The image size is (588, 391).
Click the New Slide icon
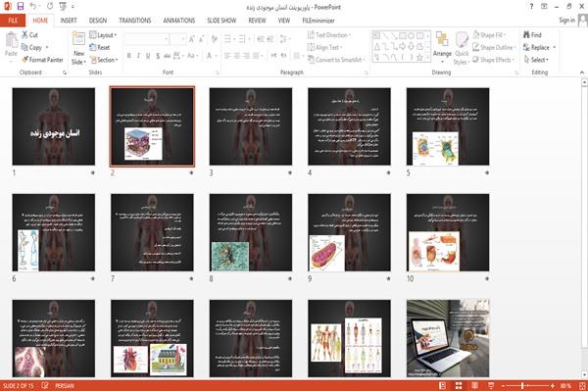click(78, 39)
